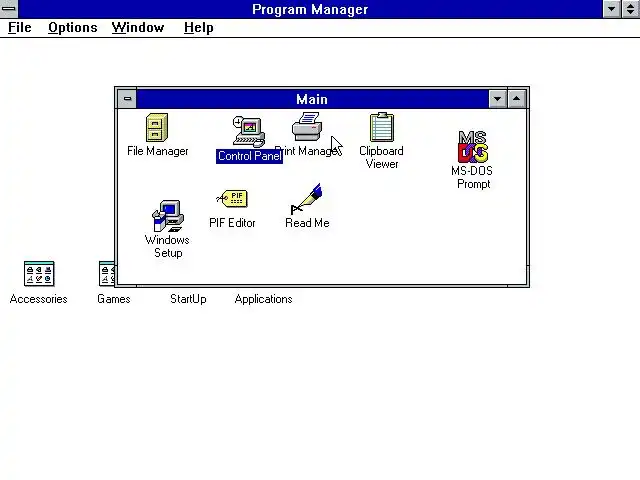Viewport: 640px width, 480px height.
Task: Select the Read Me pen icon
Action: click(307, 199)
